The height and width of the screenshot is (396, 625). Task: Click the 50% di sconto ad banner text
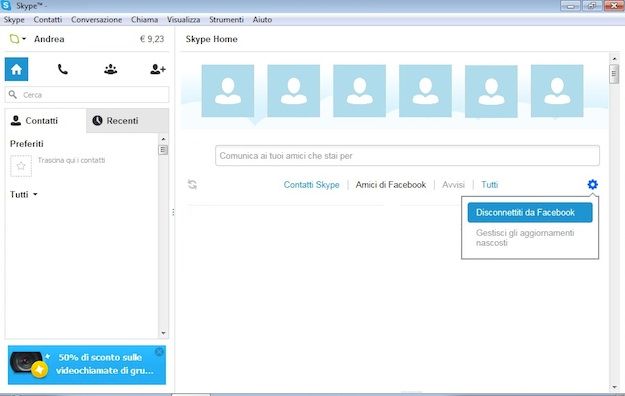point(104,364)
